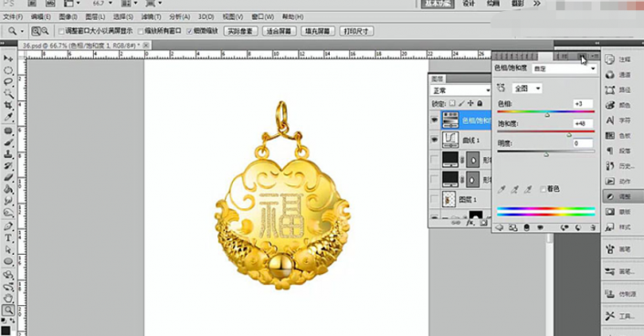Open the 图层(L) menu
The width and height of the screenshot is (644, 336).
tap(95, 16)
